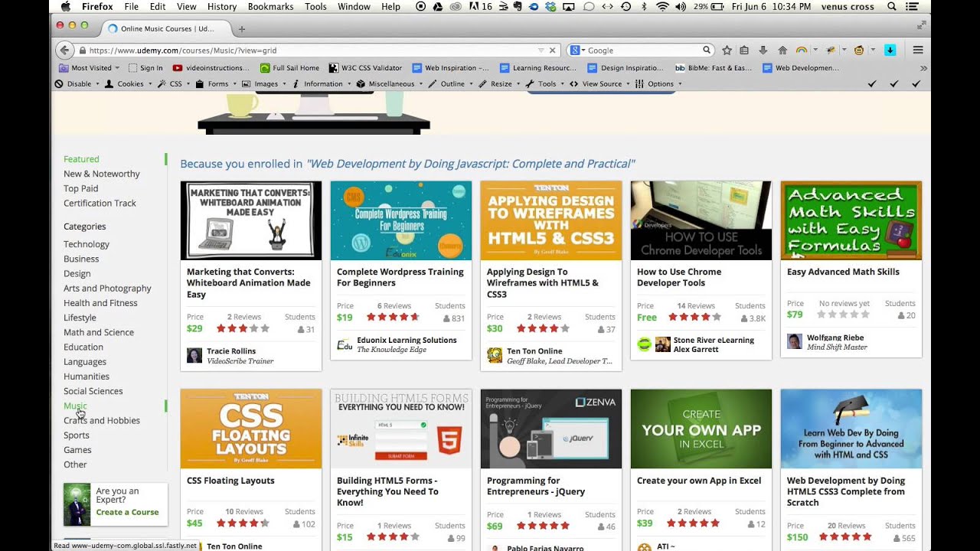Viewport: 980px width, 551px height.
Task: Expand the CSS dropdown in developer toolbar
Action: (x=175, y=84)
